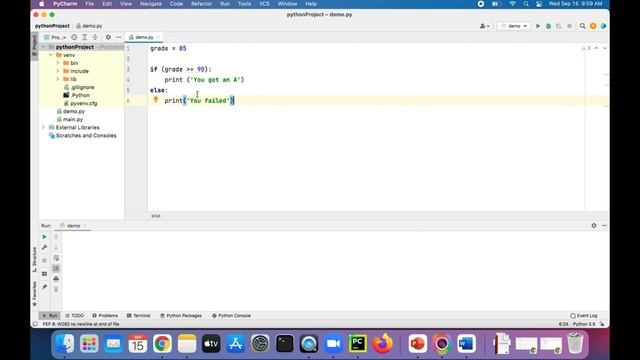This screenshot has width=640, height=360.
Task: Click restore layout icon in Run panel
Action: point(44,274)
